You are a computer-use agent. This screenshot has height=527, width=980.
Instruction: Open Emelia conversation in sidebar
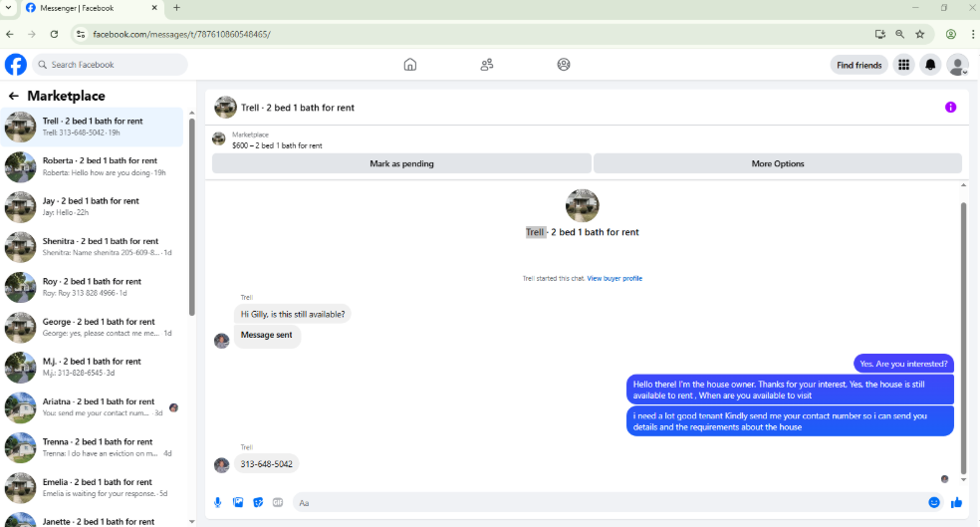point(93,487)
